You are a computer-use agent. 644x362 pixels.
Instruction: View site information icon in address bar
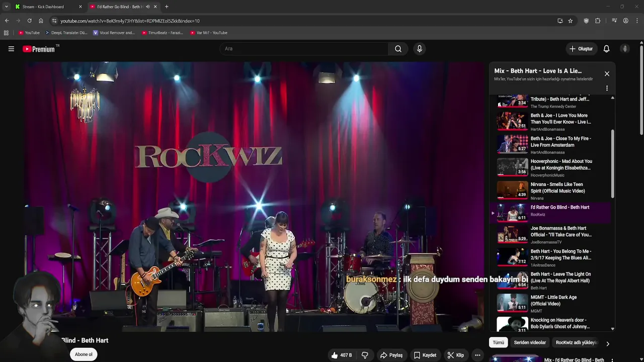click(54, 21)
